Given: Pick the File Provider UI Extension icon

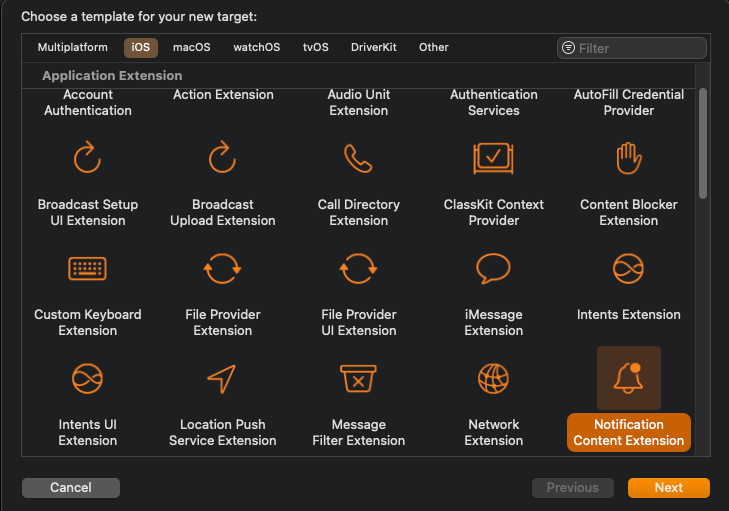Looking at the screenshot, I should click(358, 268).
